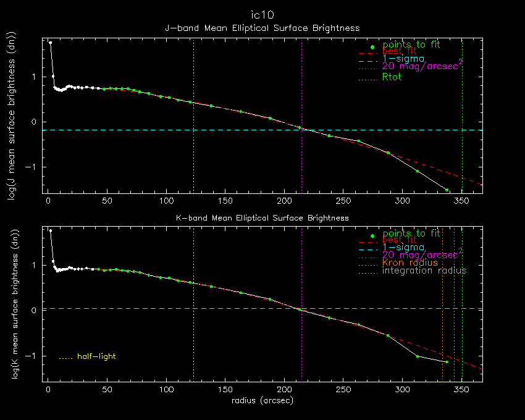Click the "radius (arcsec)" x-axis label

(262, 400)
